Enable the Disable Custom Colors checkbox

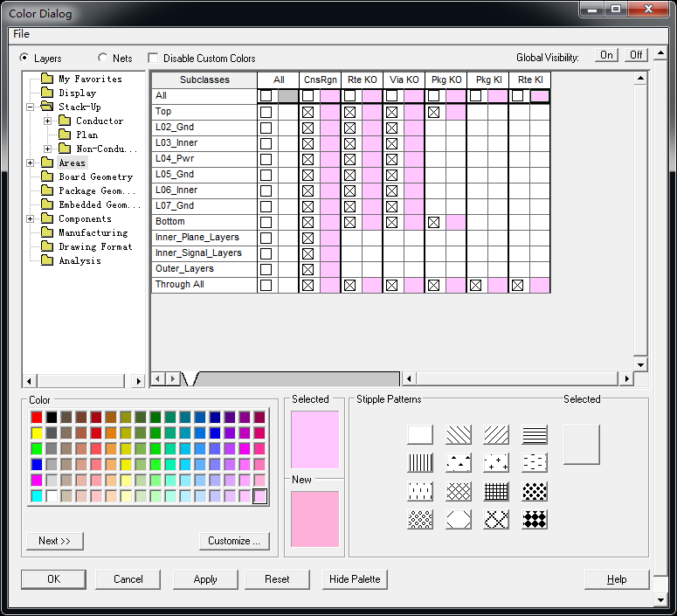[x=155, y=59]
